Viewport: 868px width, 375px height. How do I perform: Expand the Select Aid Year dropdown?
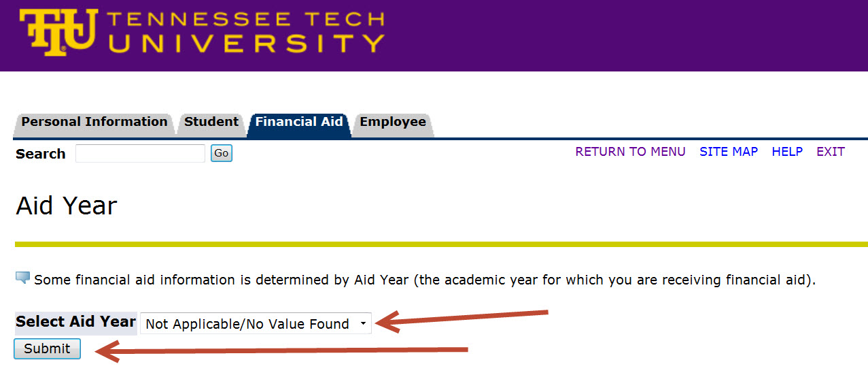[256, 324]
